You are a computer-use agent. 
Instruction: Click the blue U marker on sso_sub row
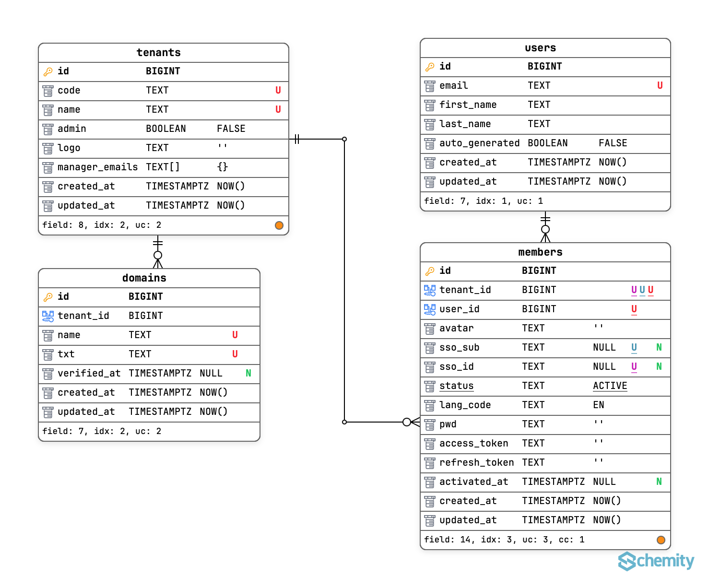[634, 348]
